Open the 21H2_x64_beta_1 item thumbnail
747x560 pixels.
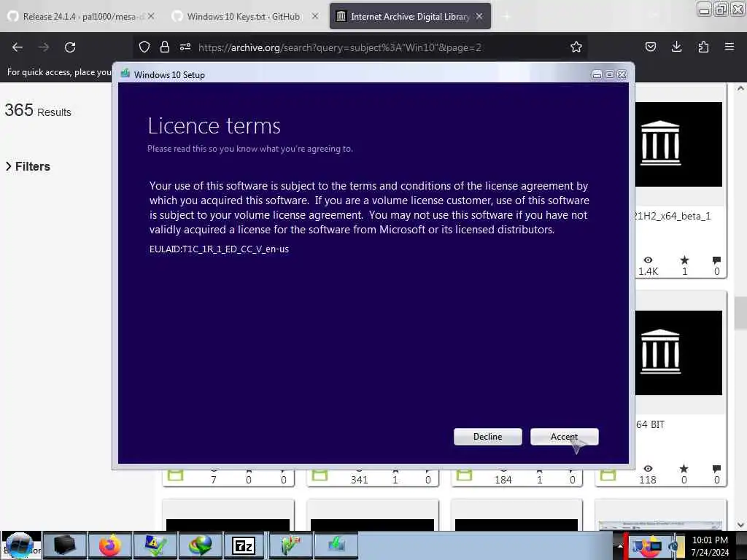(x=678, y=144)
